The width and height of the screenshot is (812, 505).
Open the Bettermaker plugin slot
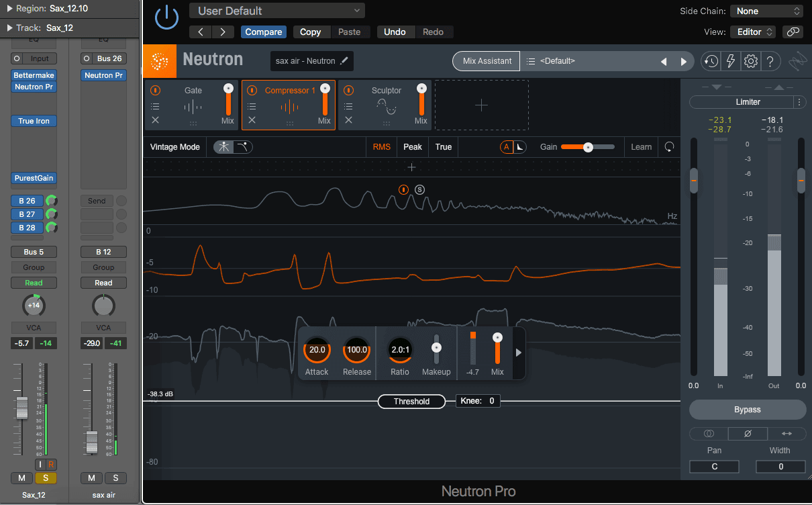34,75
